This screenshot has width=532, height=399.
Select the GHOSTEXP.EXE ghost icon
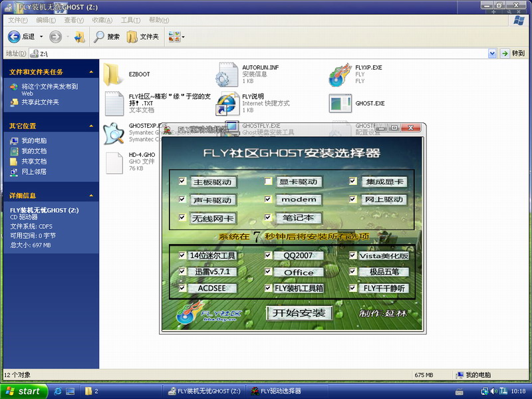(x=113, y=133)
